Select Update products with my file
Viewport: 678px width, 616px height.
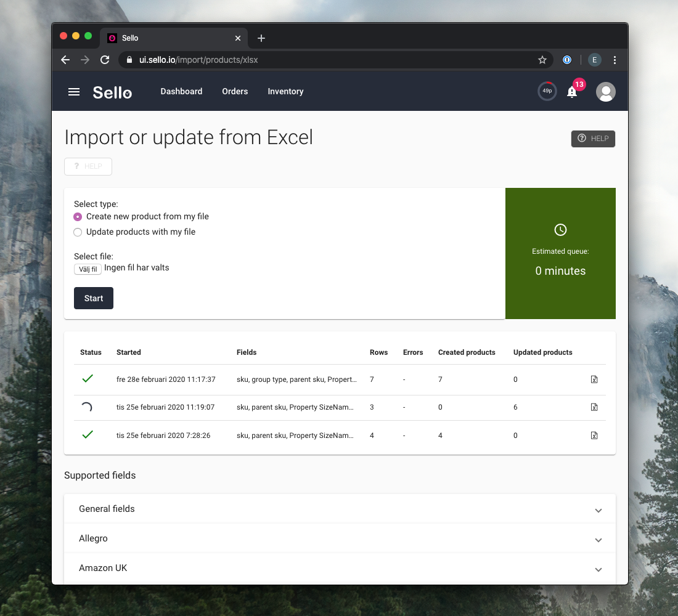[78, 232]
